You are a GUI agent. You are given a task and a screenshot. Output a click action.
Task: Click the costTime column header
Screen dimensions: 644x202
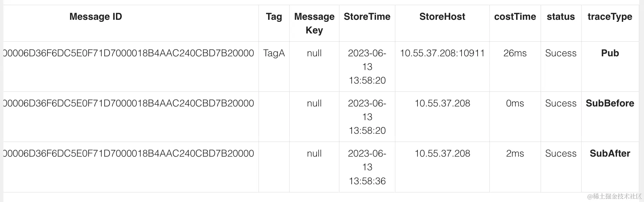515,17
